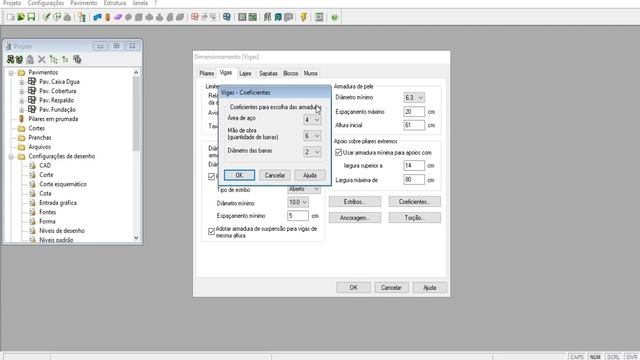The image size is (640, 360).
Task: Click the Torção... button
Action: coord(414,218)
